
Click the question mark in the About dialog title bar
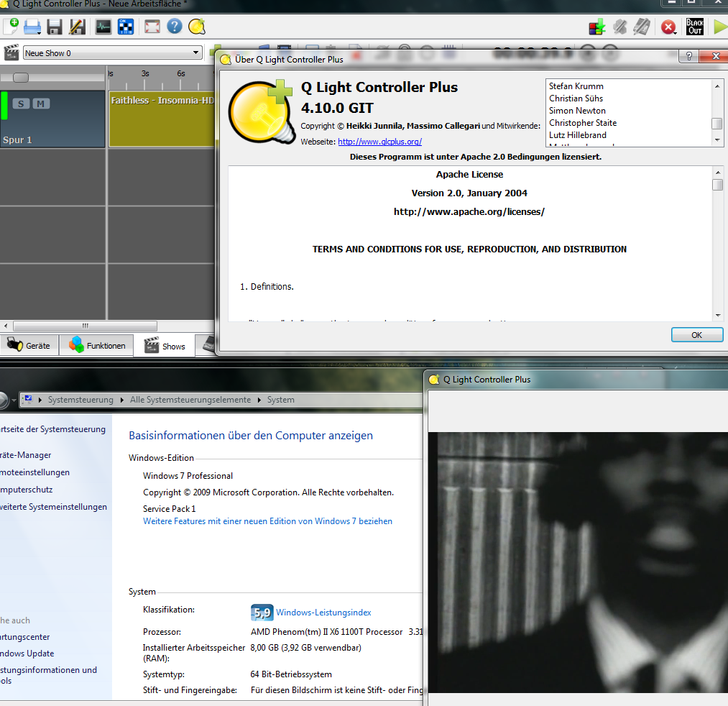[x=689, y=56]
